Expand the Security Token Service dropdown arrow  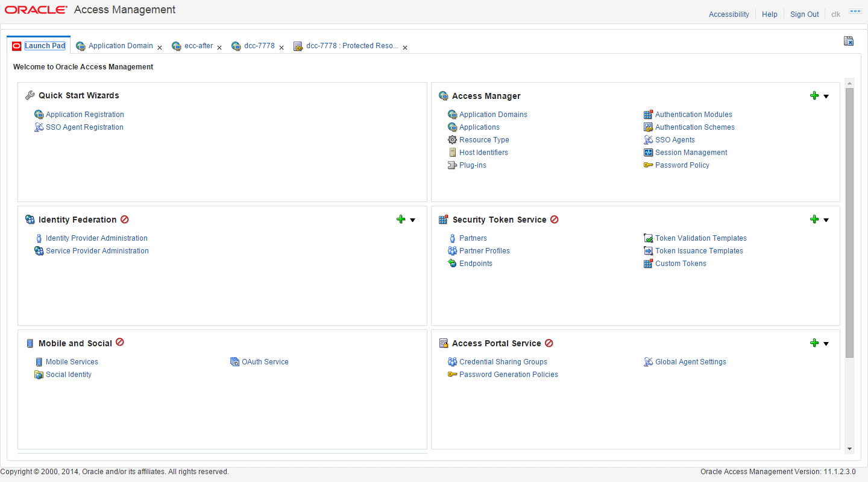[826, 220]
